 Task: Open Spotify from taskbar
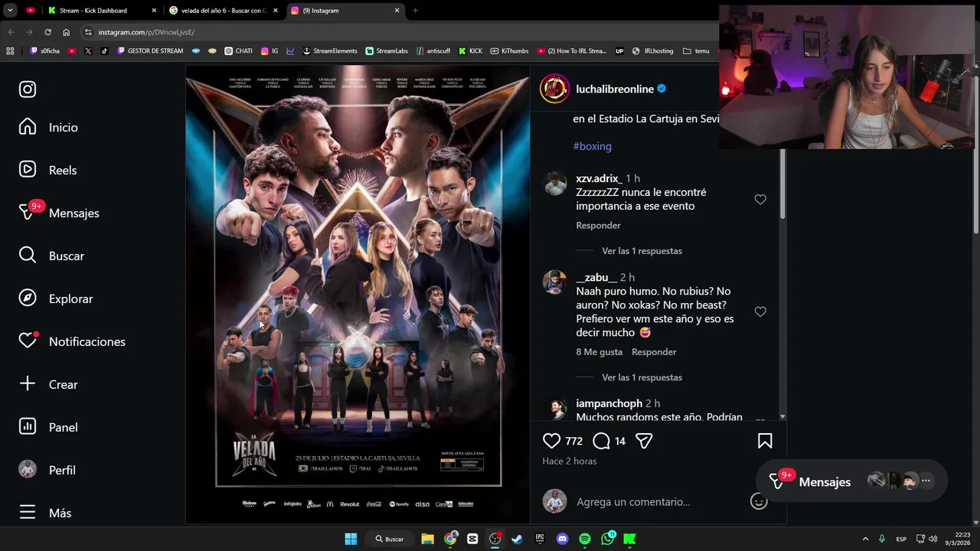click(585, 539)
